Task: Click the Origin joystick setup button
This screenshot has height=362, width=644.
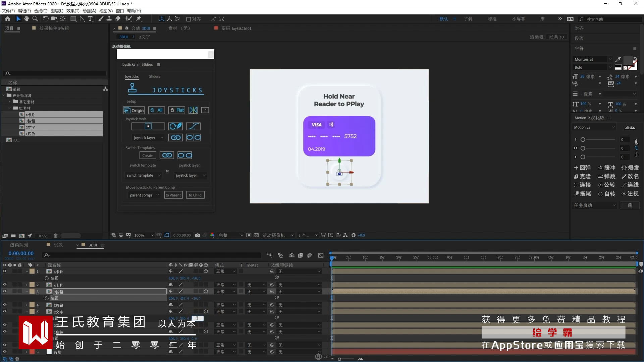Action: coord(134,110)
